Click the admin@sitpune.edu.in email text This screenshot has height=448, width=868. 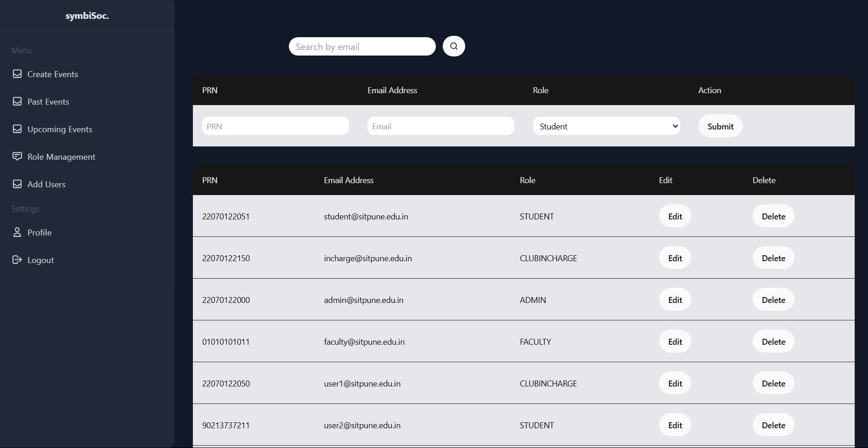point(364,300)
